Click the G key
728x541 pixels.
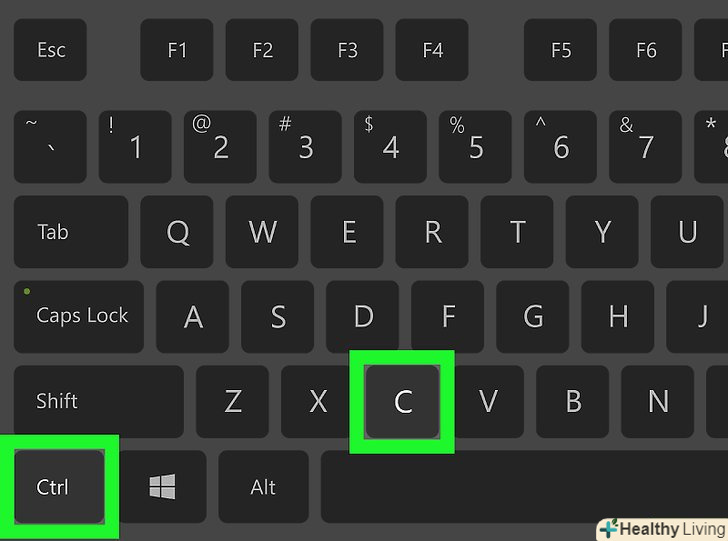pos(533,317)
